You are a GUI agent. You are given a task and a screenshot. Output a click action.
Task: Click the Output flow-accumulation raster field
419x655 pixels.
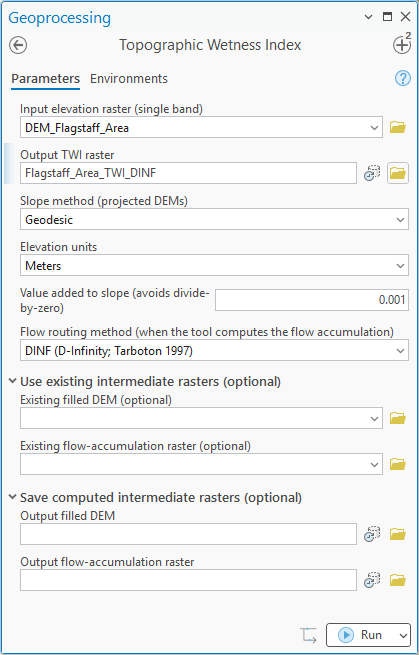click(188, 580)
